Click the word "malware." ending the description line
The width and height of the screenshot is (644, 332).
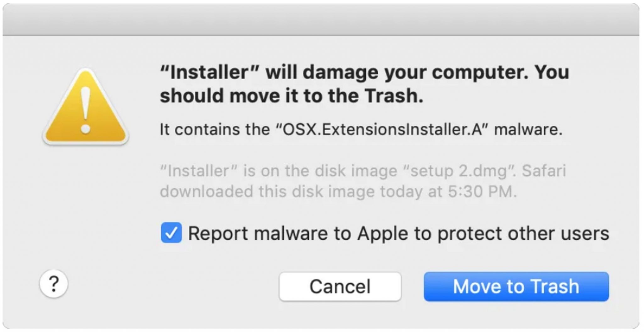[528, 129]
